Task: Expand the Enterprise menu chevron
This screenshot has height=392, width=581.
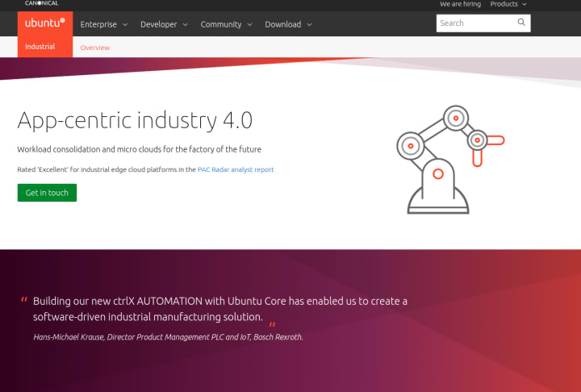Action: pyautogui.click(x=125, y=24)
